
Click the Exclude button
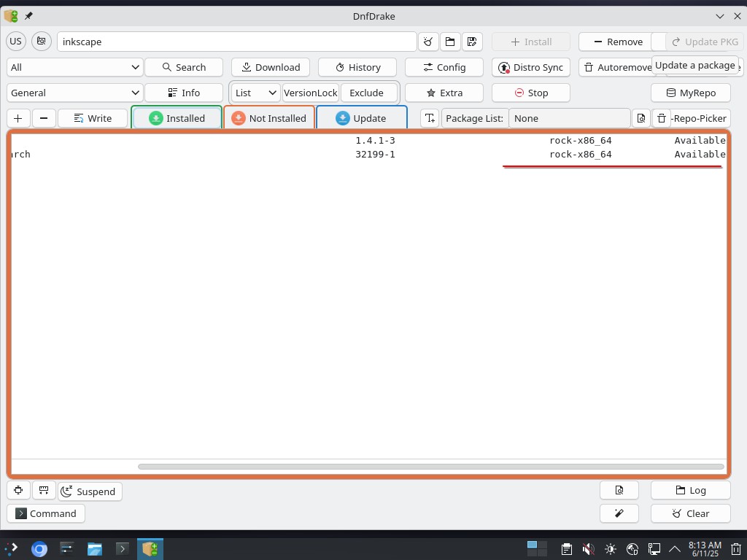368,93
